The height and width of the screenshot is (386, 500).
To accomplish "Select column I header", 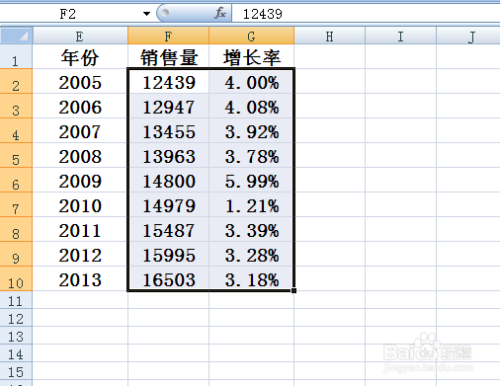I will pyautogui.click(x=401, y=36).
